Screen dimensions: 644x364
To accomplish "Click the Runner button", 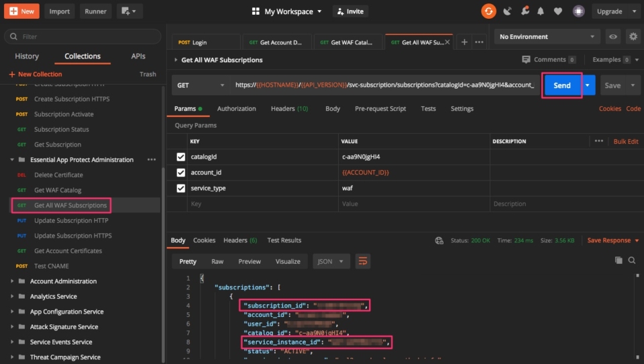I will pyautogui.click(x=95, y=11).
